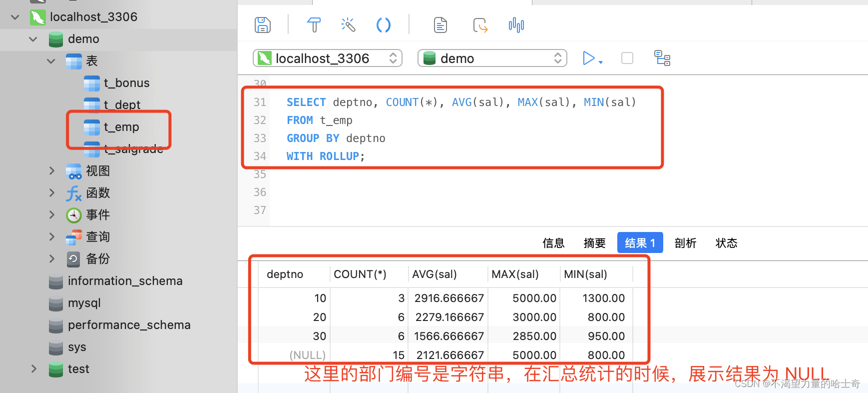The width and height of the screenshot is (868, 393).
Task: Open the chart bars icon
Action: pos(516,25)
